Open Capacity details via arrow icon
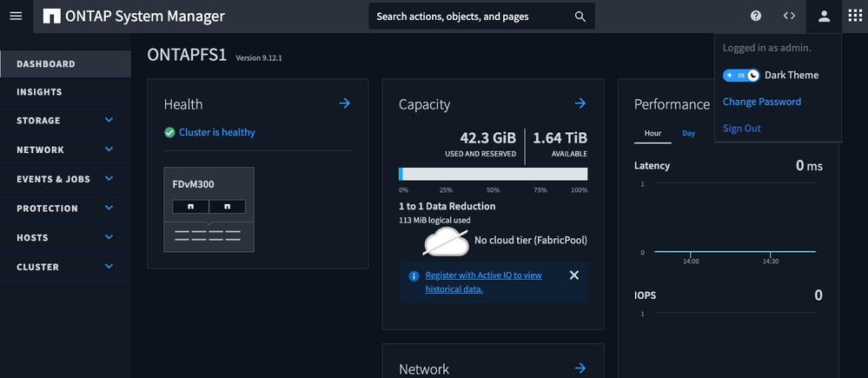 pyautogui.click(x=580, y=103)
